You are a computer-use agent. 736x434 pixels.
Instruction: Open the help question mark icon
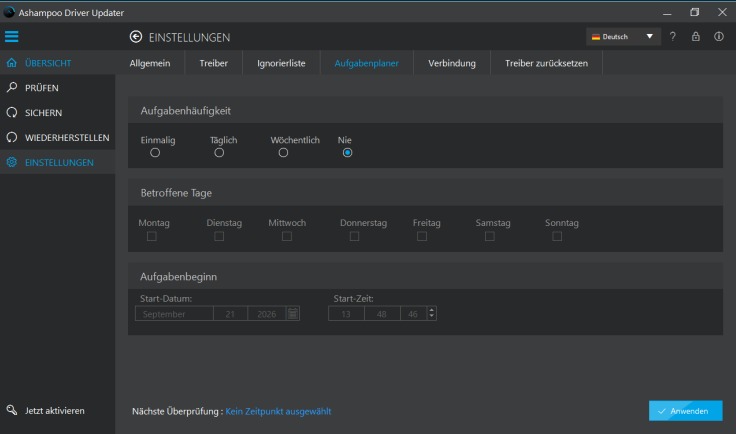point(673,37)
